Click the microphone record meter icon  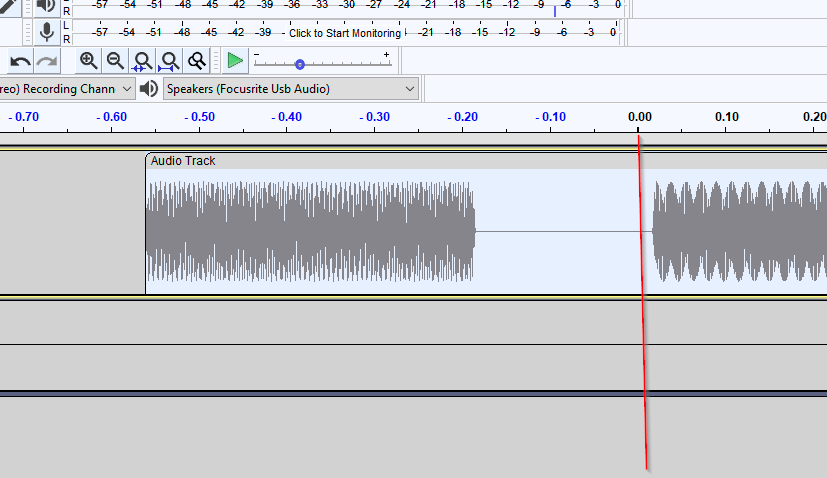pos(47,32)
